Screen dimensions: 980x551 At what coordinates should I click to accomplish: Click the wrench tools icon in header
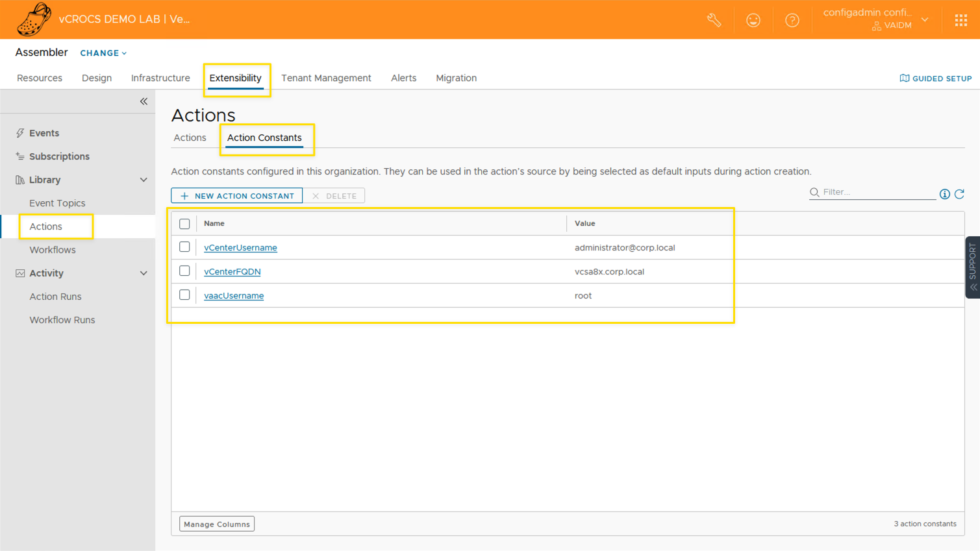[714, 20]
